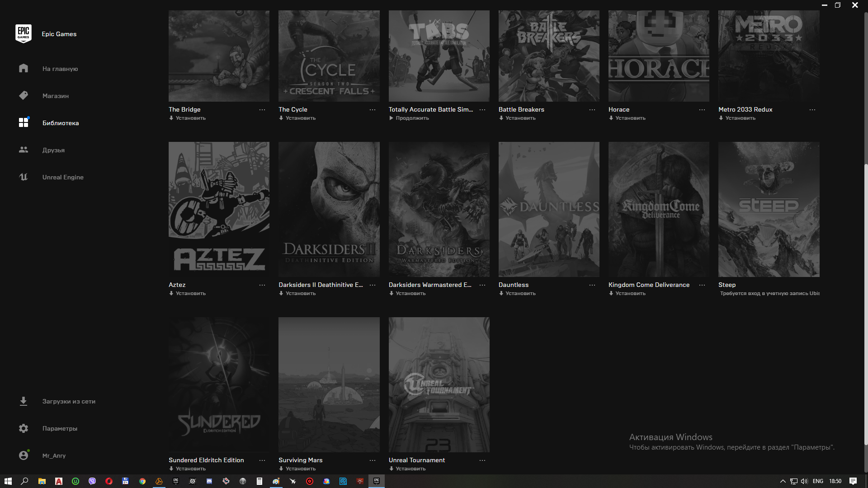
Task: Select the Библиотека library grid icon
Action: tap(24, 122)
